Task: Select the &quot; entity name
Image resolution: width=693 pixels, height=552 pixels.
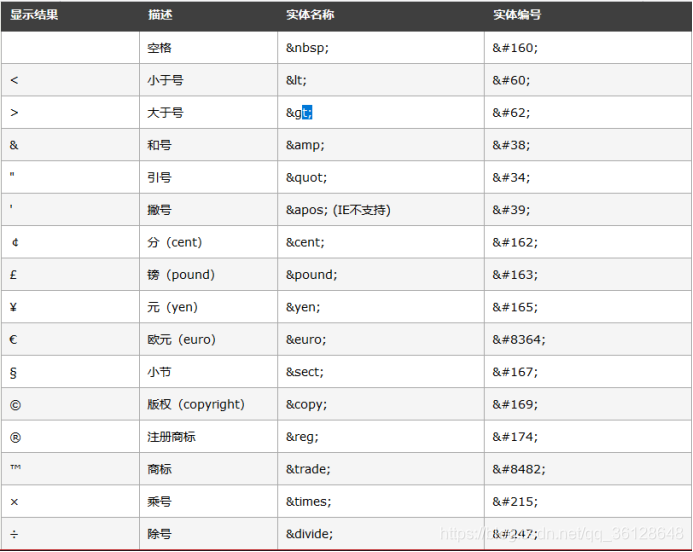Action: [306, 178]
